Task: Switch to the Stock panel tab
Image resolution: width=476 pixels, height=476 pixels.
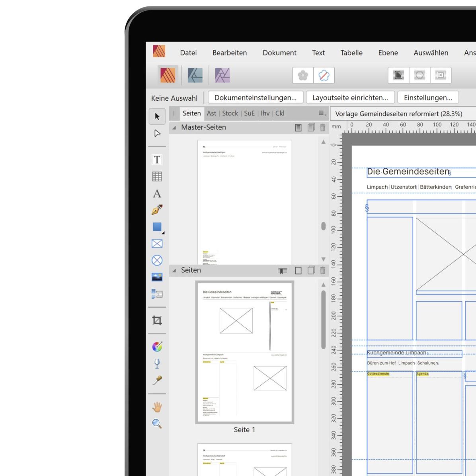Action: 230,113
